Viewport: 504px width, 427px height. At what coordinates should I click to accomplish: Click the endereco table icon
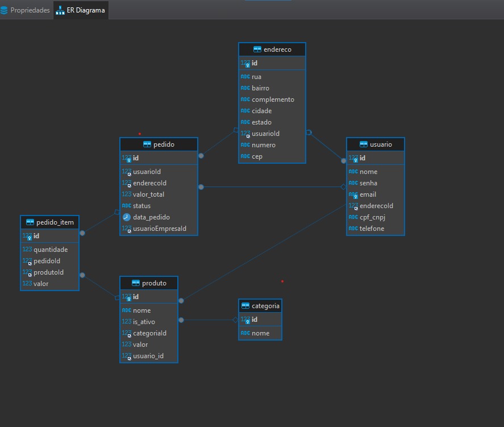pos(257,49)
